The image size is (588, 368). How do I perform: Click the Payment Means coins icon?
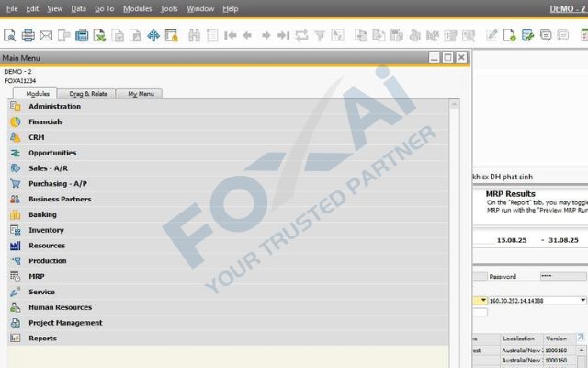pyautogui.click(x=414, y=36)
